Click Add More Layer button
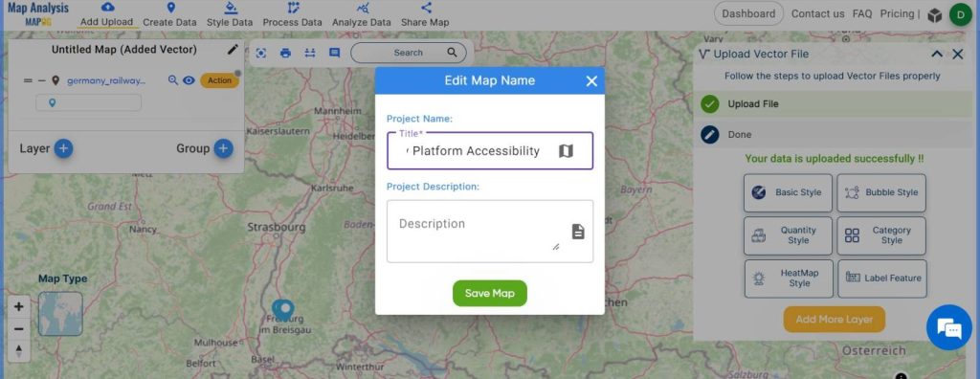The height and width of the screenshot is (379, 980). [835, 319]
